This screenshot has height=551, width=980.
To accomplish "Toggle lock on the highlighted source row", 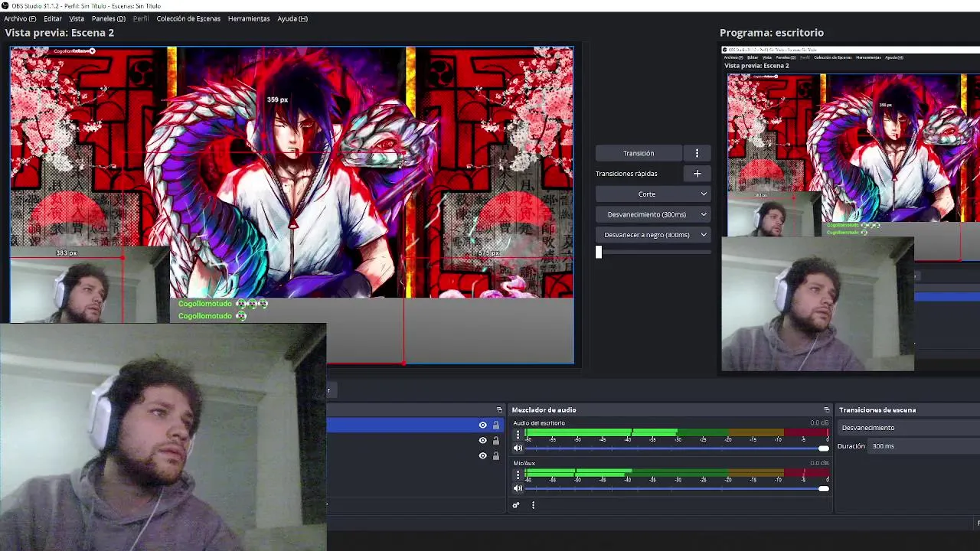I will point(495,425).
